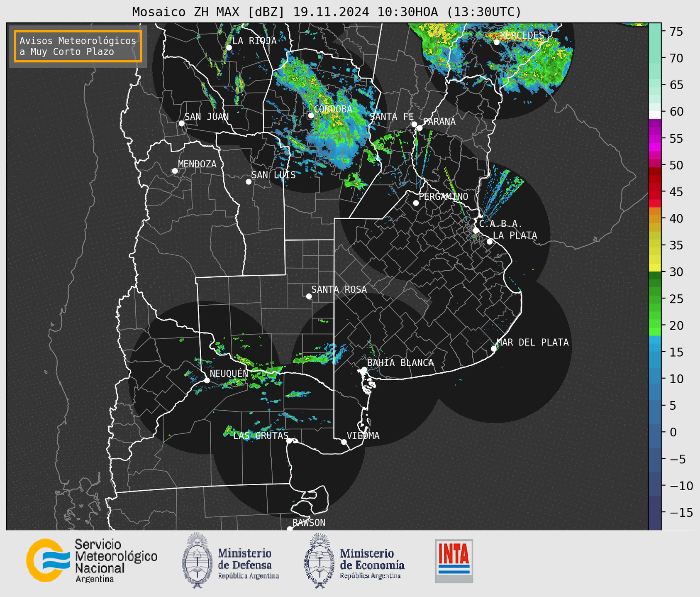Click the LA PLATA city marker dot

490,242
